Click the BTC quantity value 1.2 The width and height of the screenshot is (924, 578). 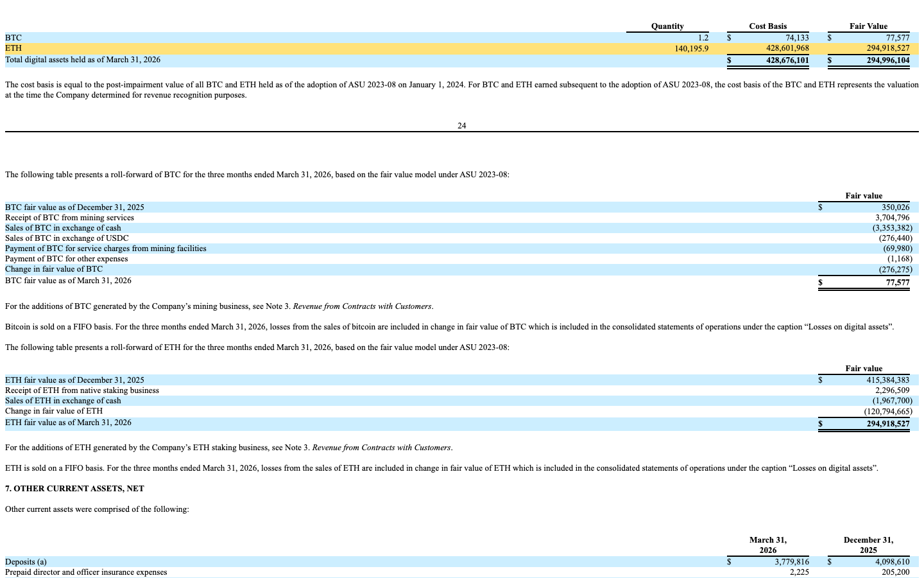coord(703,38)
